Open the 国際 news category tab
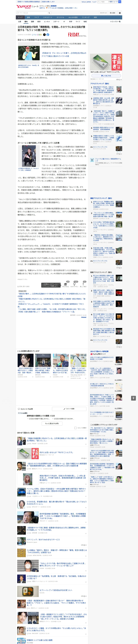 (x=32, y=21)
